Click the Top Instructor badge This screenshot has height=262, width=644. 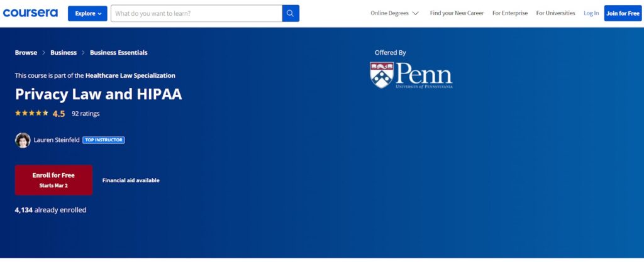(104, 140)
